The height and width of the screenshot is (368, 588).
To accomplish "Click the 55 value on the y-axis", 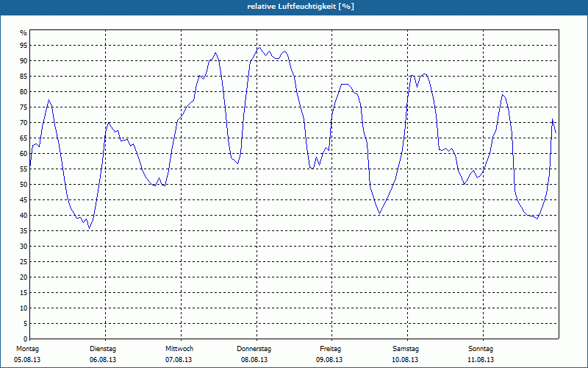I will click(x=24, y=169).
